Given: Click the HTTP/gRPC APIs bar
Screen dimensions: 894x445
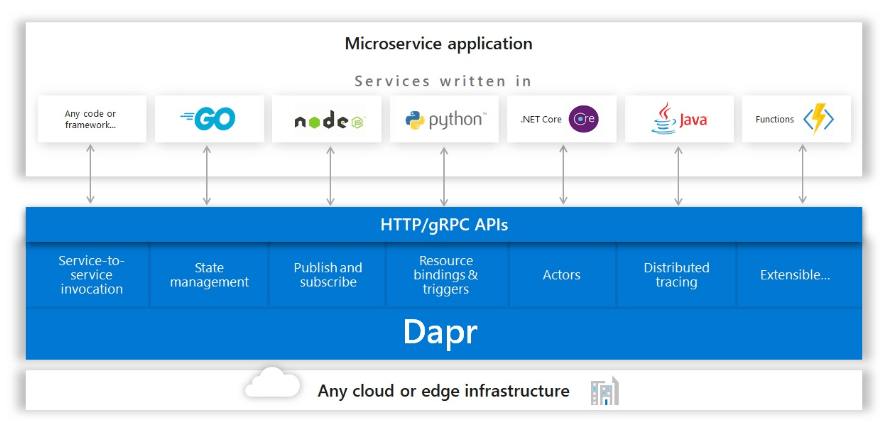Looking at the screenshot, I should click(444, 225).
